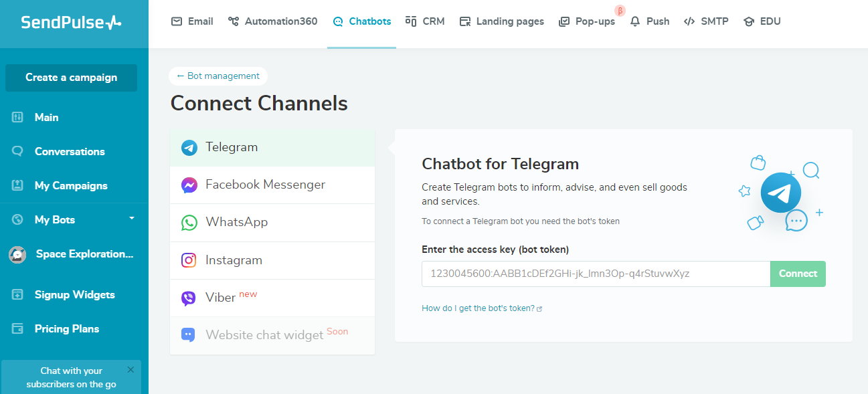
Task: Click the large Telegram illustration logo
Action: click(x=781, y=193)
